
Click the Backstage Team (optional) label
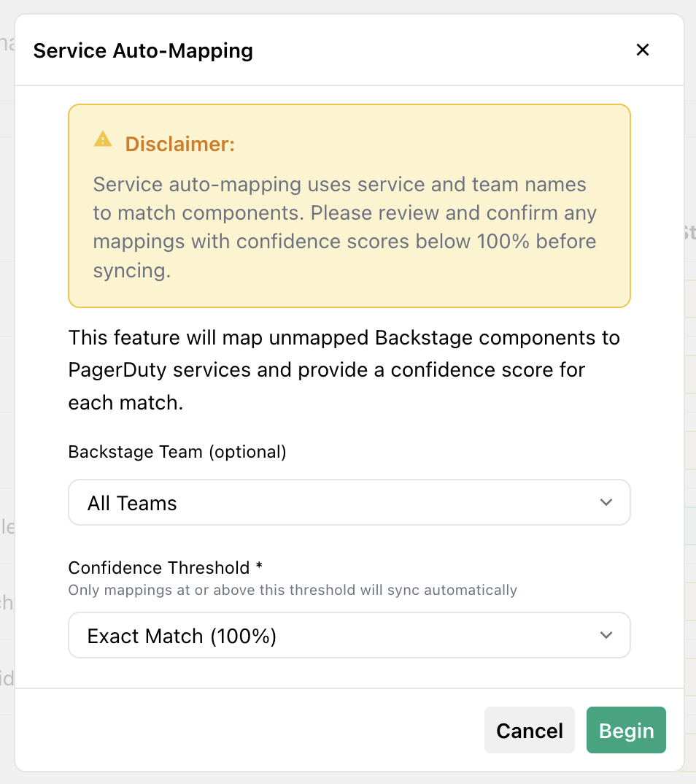click(x=177, y=452)
